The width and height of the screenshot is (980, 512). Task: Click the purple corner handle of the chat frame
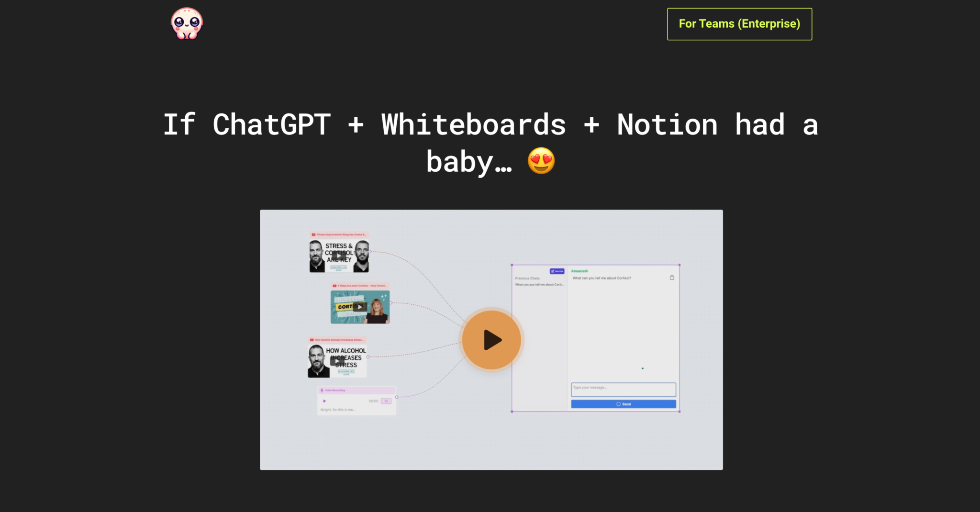pyautogui.click(x=512, y=265)
